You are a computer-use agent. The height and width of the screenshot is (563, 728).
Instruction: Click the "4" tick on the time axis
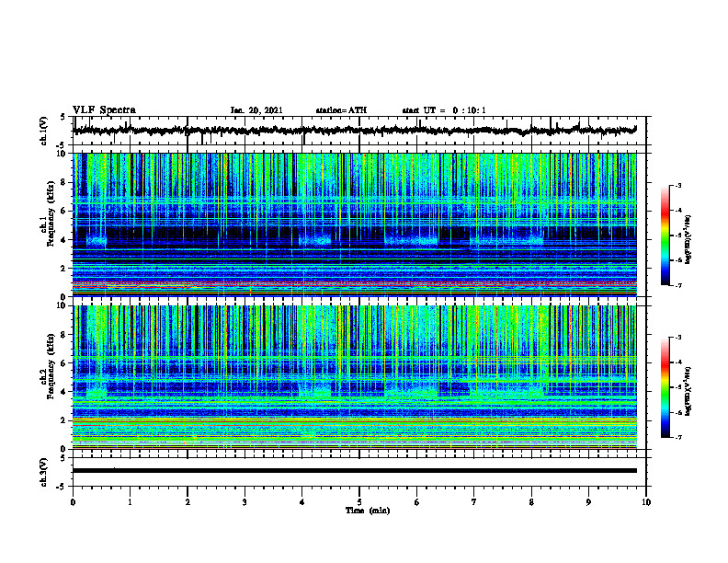point(302,502)
